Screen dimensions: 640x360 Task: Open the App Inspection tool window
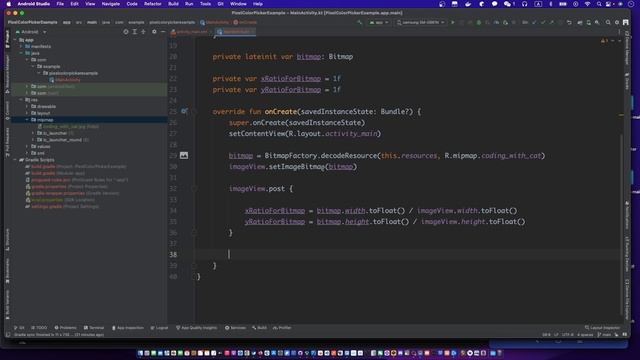pyautogui.click(x=128, y=328)
